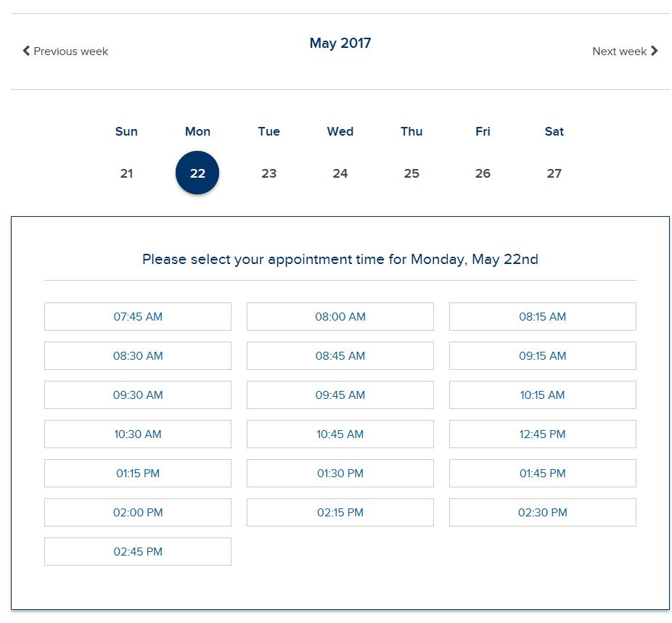
Task: Pick Friday the 26th
Action: click(483, 173)
